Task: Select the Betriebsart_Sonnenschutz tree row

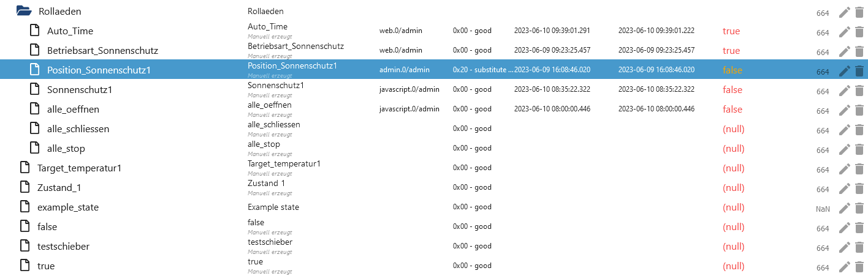Action: click(102, 51)
